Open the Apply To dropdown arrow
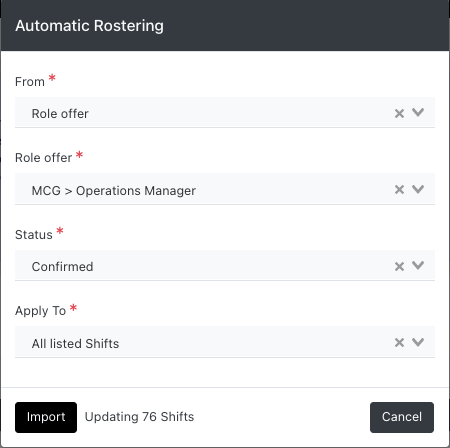The width and height of the screenshot is (450, 448). point(418,342)
